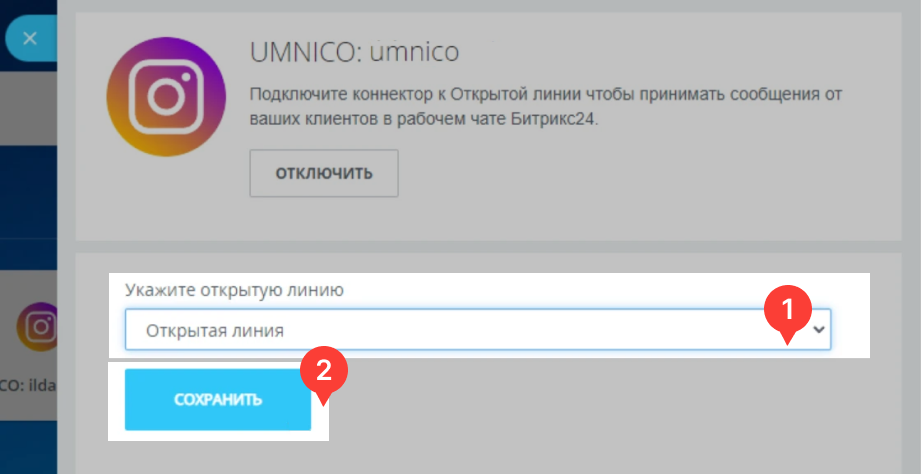The width and height of the screenshot is (921, 474).
Task: Close the side panel with X button
Action: pyautogui.click(x=30, y=39)
